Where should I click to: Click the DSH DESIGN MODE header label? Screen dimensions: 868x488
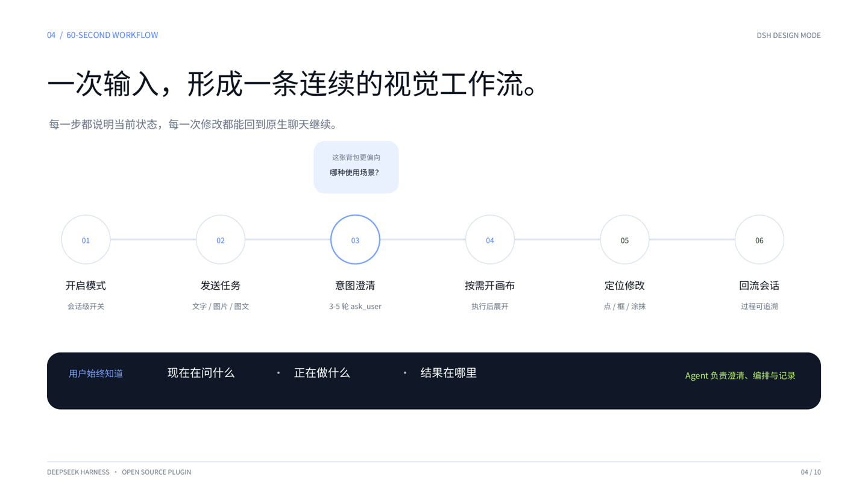(788, 35)
